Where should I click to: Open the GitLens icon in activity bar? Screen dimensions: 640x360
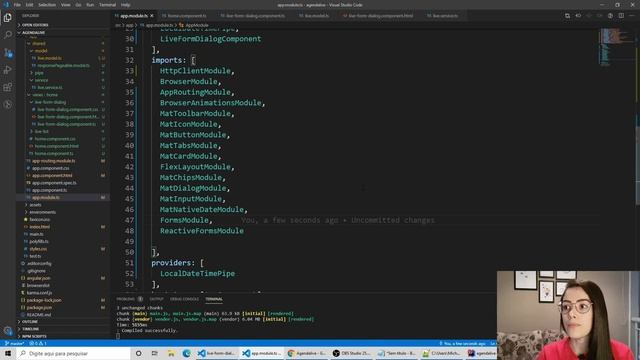[x=7, y=104]
